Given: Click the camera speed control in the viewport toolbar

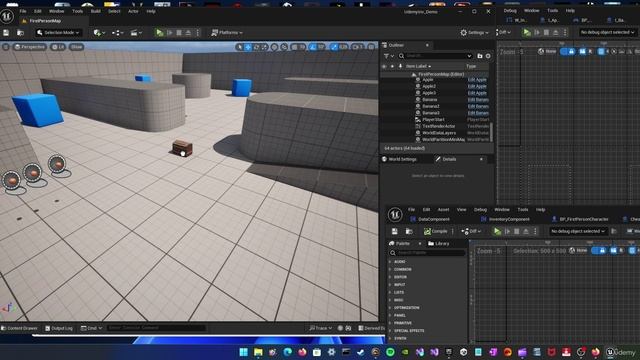Looking at the screenshot, I should point(358,47).
